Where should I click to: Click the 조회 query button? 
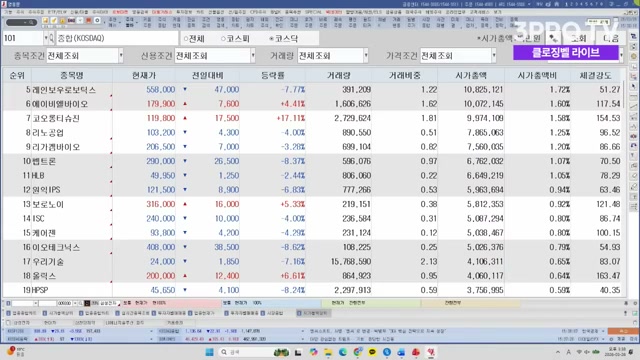tap(578, 38)
